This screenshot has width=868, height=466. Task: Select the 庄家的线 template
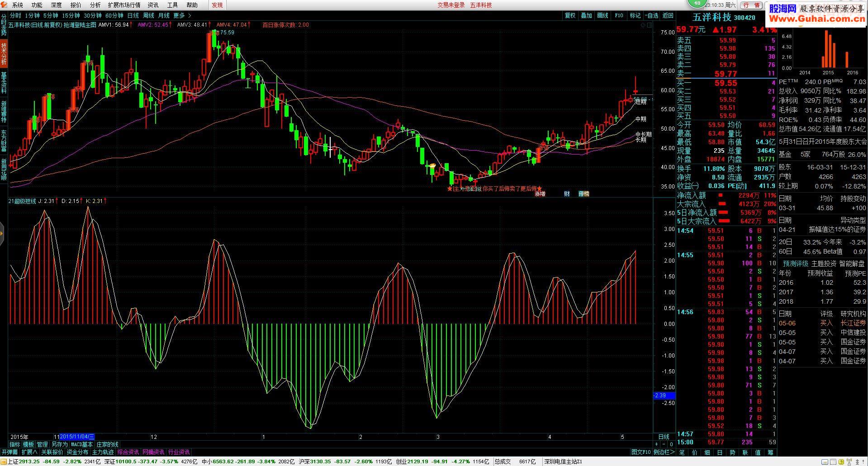tap(107, 445)
